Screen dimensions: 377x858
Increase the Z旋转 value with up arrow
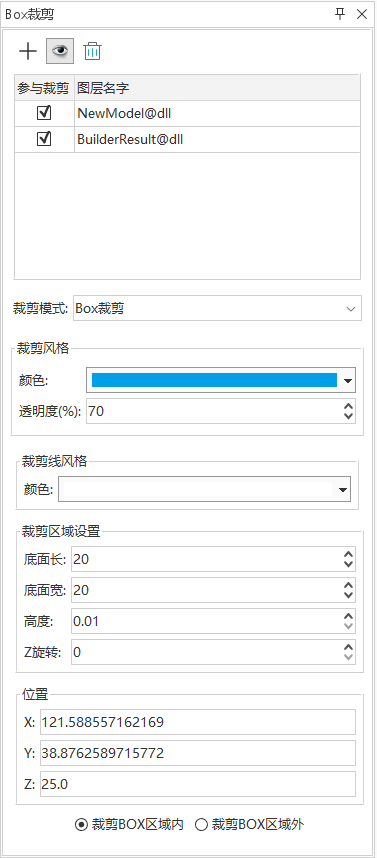(x=348, y=647)
